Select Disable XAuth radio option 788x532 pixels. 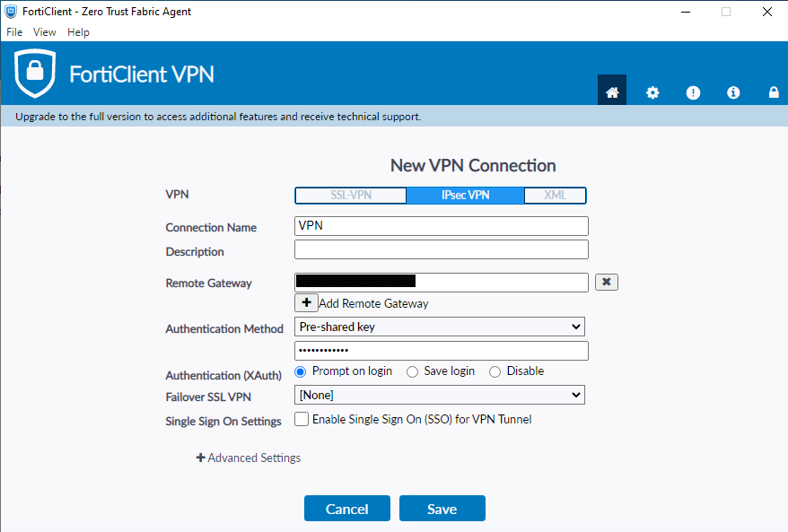point(495,371)
